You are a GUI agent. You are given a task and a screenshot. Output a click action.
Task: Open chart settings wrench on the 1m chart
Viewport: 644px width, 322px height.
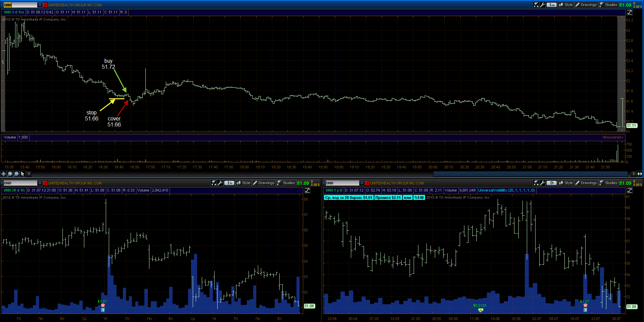(542, 5)
